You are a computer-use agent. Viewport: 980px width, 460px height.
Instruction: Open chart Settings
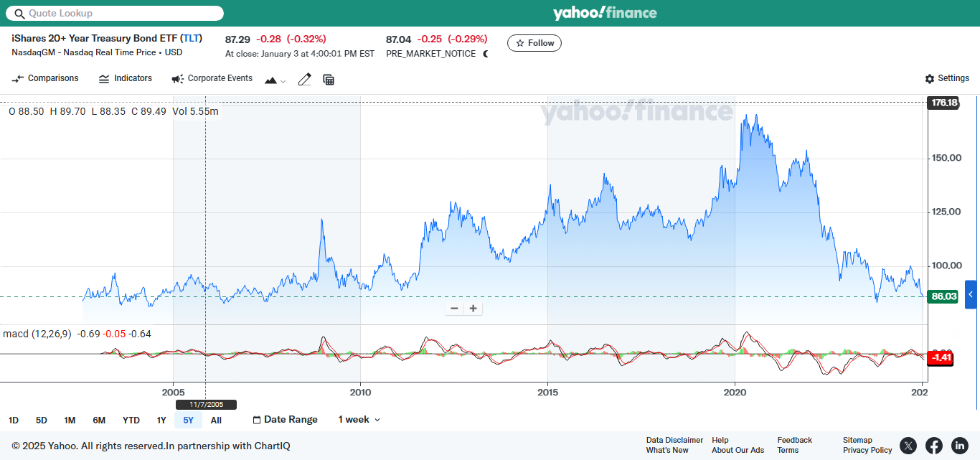tap(947, 79)
